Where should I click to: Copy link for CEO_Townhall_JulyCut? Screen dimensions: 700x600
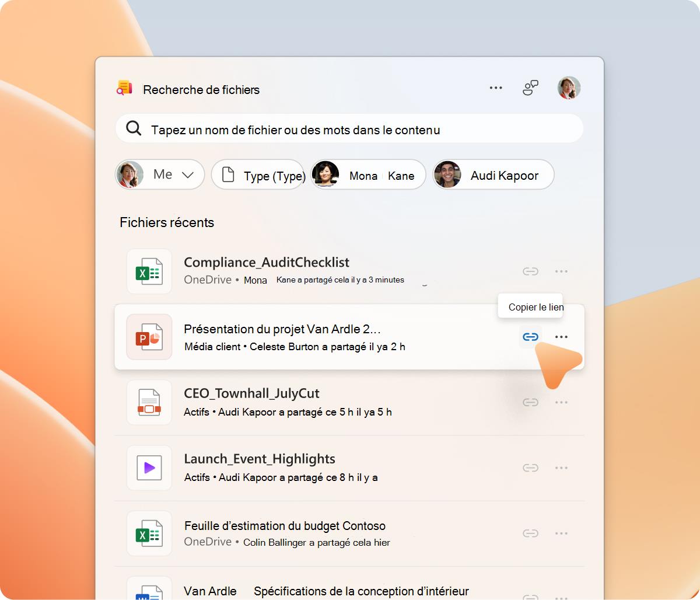(530, 402)
